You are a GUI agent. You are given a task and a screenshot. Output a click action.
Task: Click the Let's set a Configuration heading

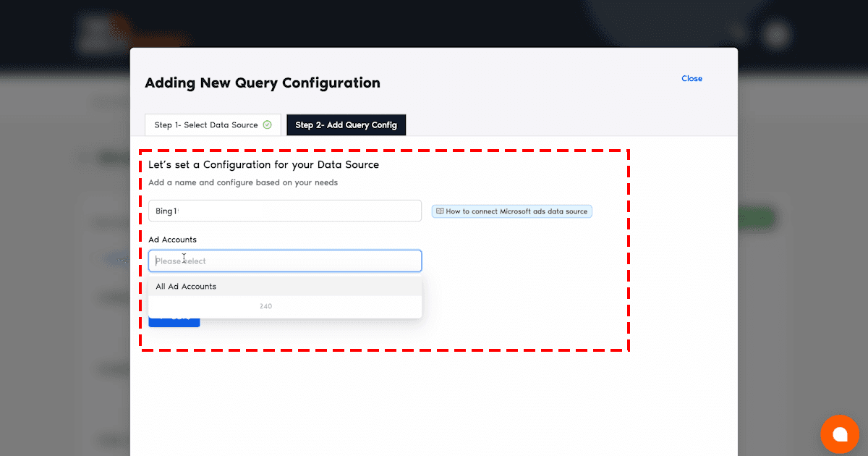pyautogui.click(x=263, y=165)
